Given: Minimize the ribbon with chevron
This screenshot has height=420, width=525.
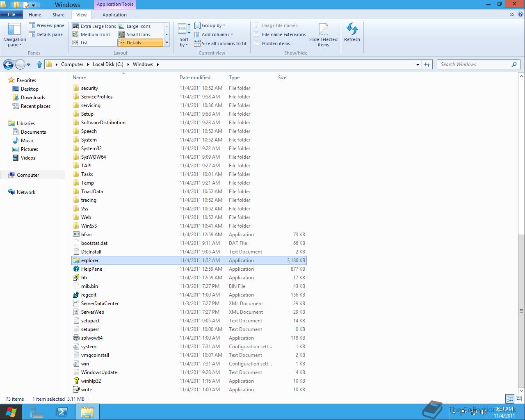Looking at the screenshot, I should pos(511,14).
